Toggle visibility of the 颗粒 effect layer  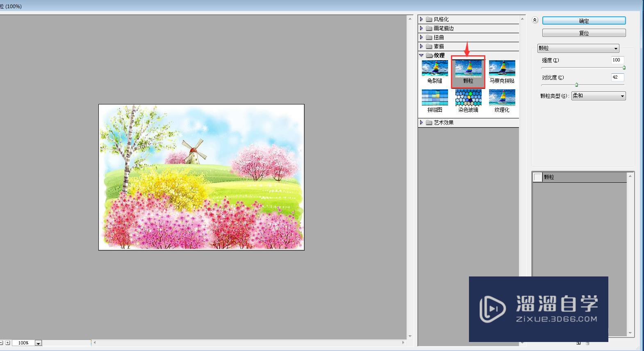pos(537,177)
